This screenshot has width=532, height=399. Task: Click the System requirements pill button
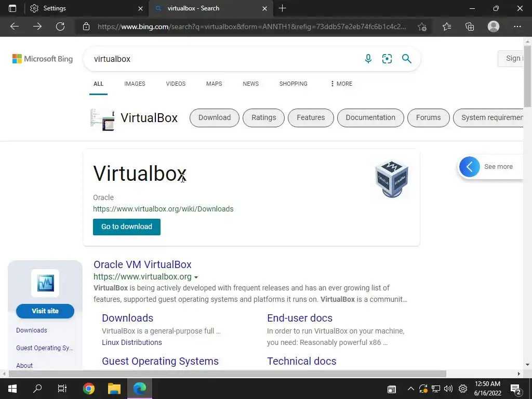point(488,118)
